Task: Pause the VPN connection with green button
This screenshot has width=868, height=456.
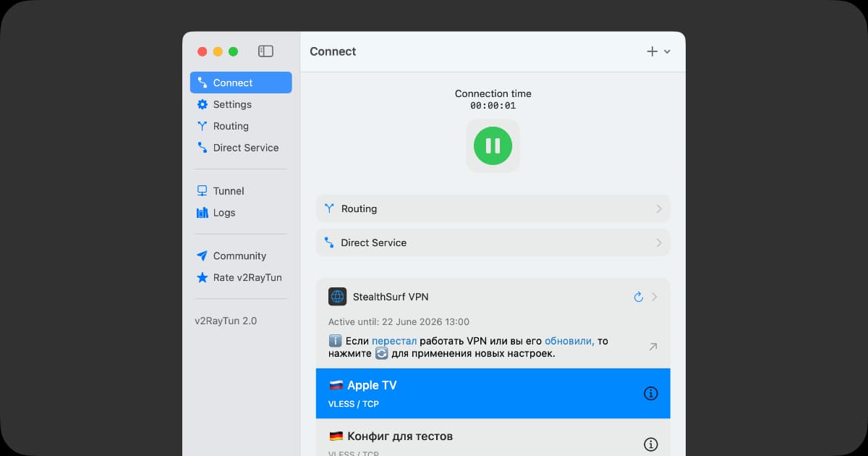Action: [493, 145]
